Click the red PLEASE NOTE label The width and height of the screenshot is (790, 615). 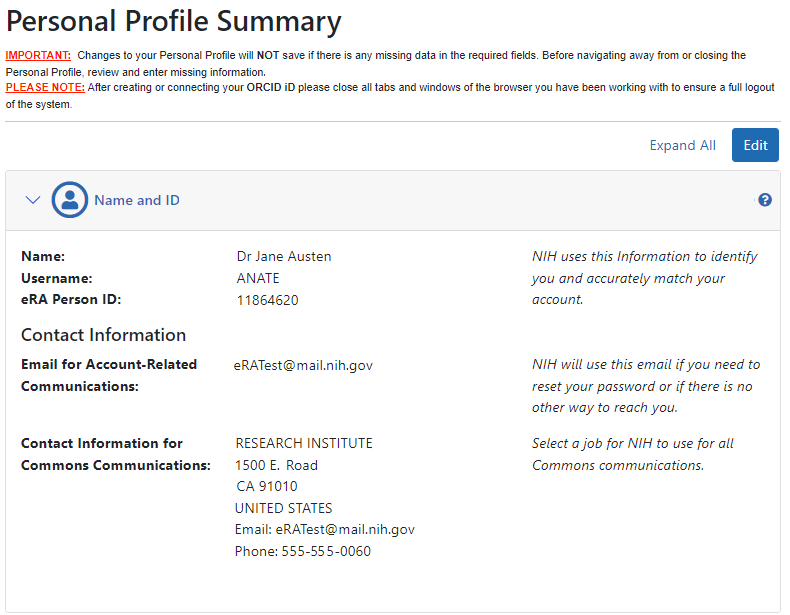pyautogui.click(x=44, y=88)
